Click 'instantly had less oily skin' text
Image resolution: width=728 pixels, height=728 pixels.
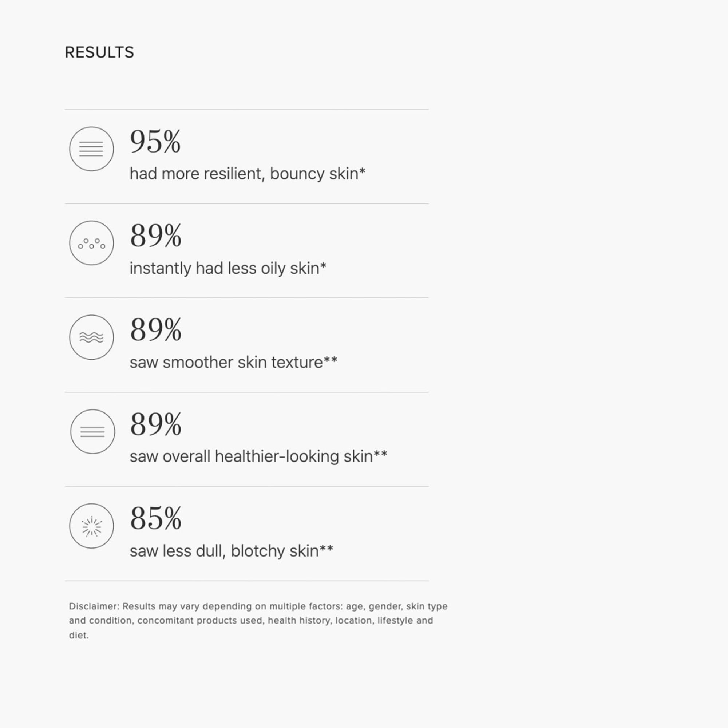click(225, 269)
